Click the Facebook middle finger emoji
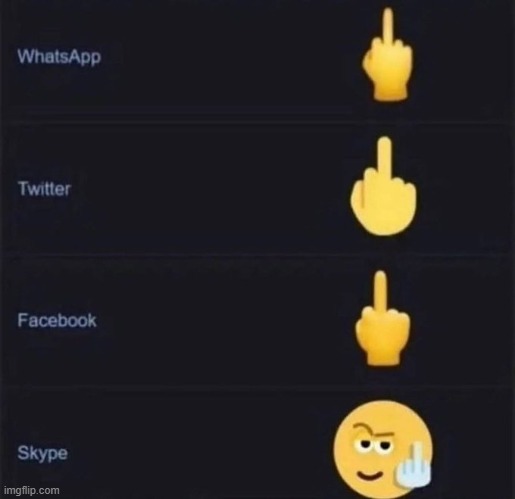Viewport: 515px width, 499px height. coord(382,318)
